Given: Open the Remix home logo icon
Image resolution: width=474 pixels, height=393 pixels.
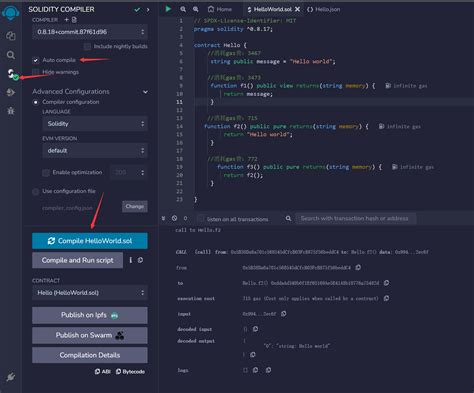Looking at the screenshot, I should tap(11, 13).
